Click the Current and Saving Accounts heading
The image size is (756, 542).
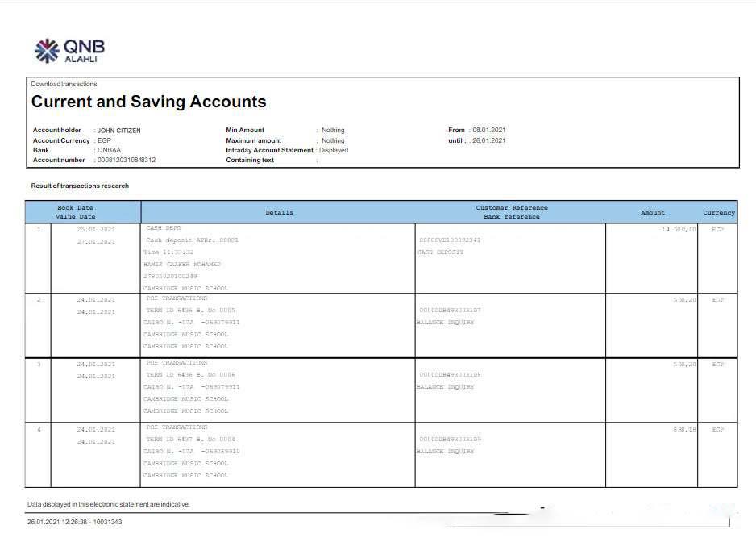[148, 102]
